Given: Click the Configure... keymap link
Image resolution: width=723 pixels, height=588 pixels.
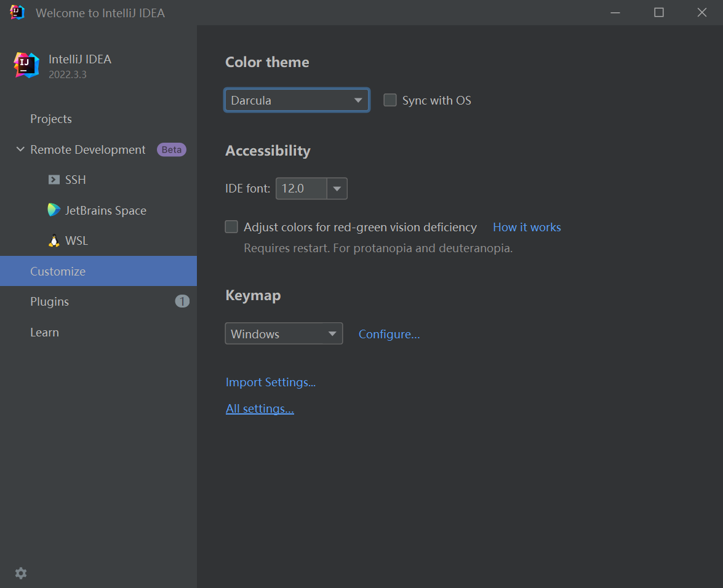Looking at the screenshot, I should [x=389, y=334].
